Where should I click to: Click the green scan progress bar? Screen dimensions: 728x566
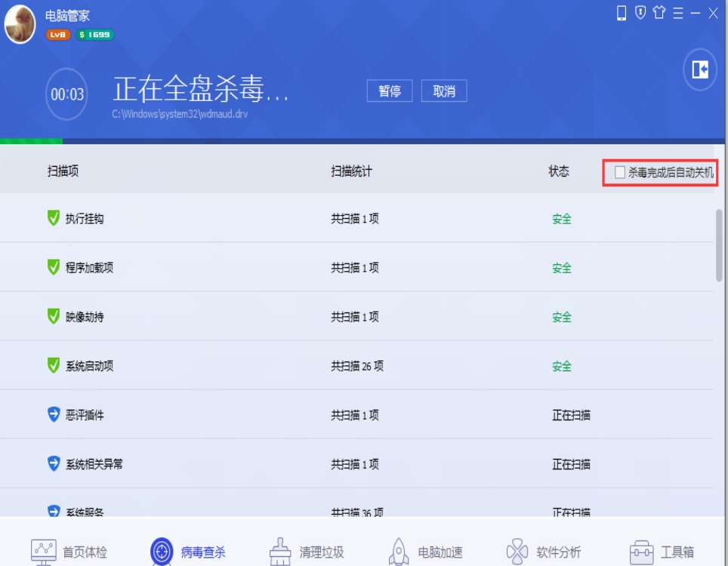tap(30, 140)
